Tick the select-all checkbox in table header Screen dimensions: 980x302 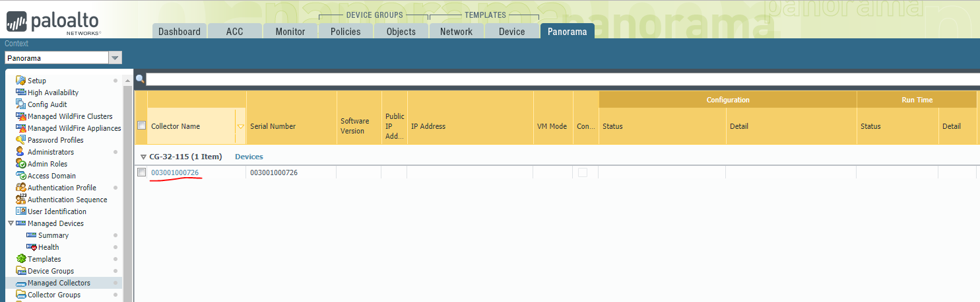click(141, 126)
